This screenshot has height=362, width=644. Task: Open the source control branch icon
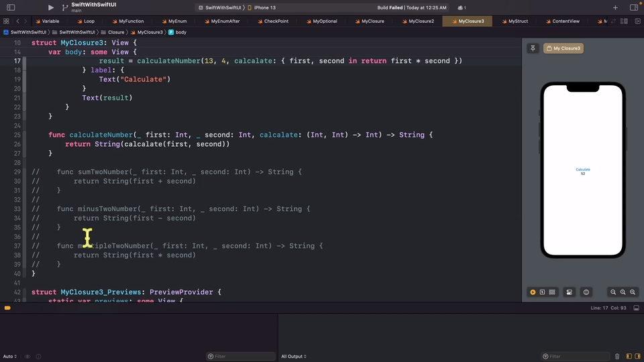pos(65,7)
